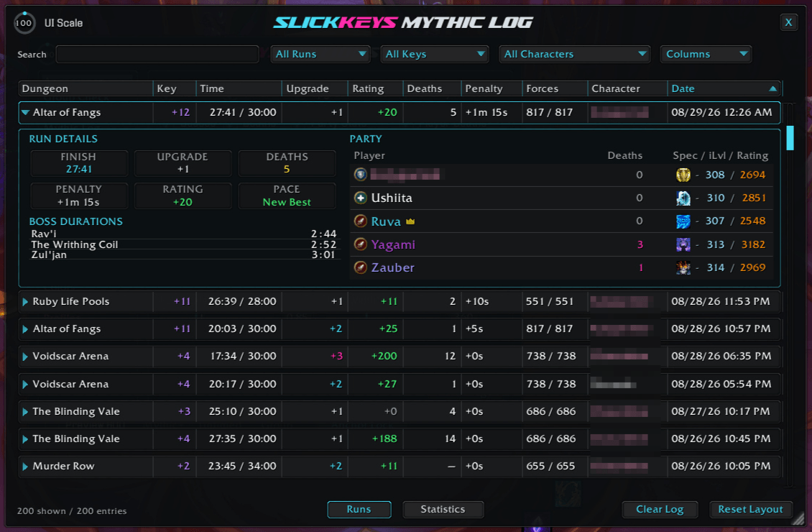This screenshot has height=532, width=812.
Task: Click the Zul'jan boss duration row
Action: 183,254
